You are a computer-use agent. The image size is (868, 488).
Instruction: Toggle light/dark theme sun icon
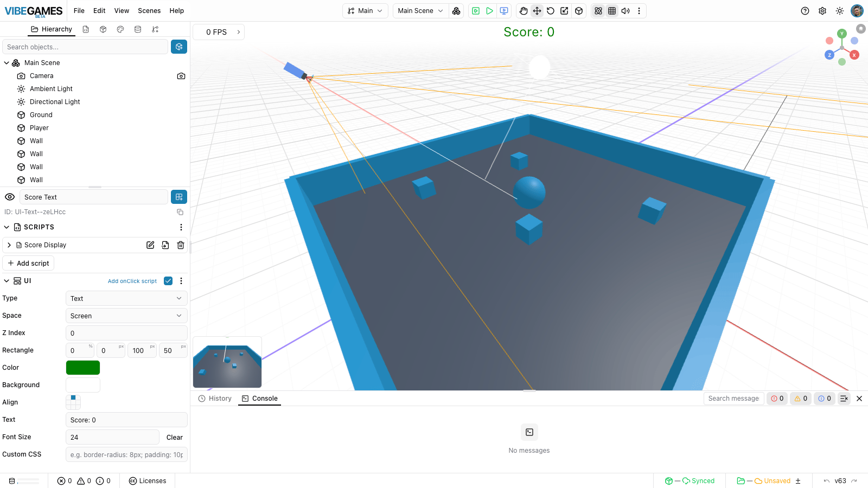(x=840, y=11)
